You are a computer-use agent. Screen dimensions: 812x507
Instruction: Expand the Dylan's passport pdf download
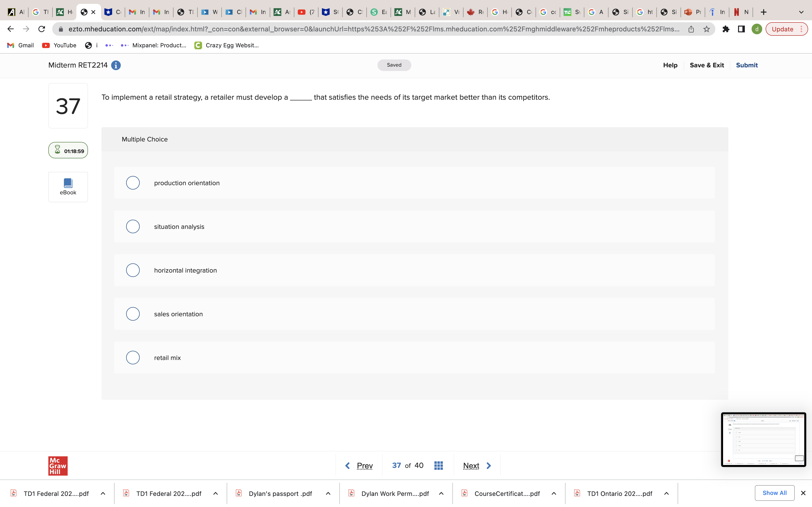[328, 493]
